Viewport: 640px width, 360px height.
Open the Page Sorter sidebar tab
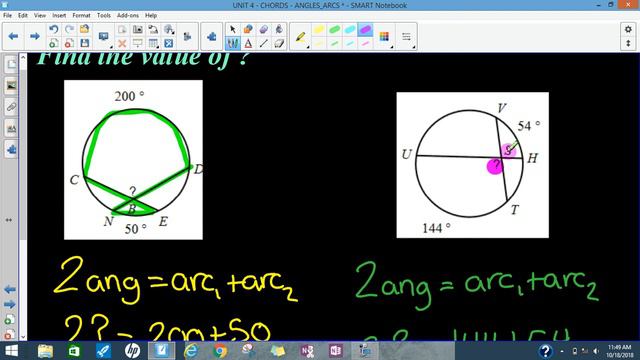[x=11, y=64]
